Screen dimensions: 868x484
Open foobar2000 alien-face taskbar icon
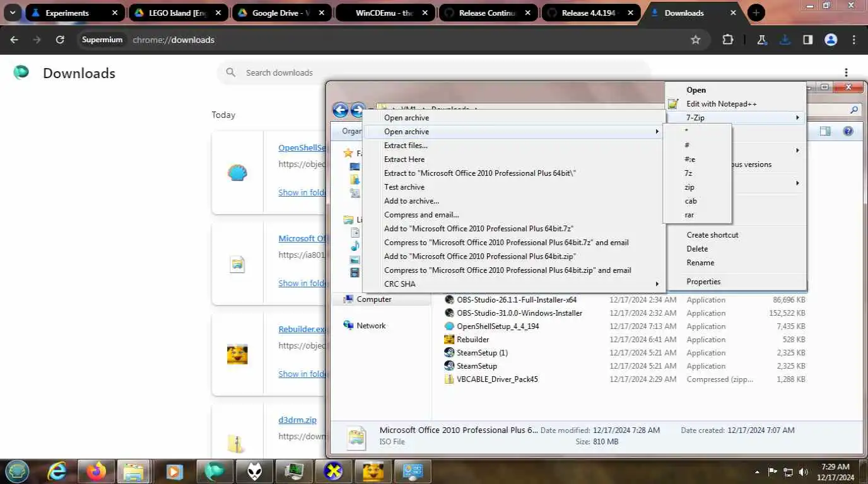254,471
